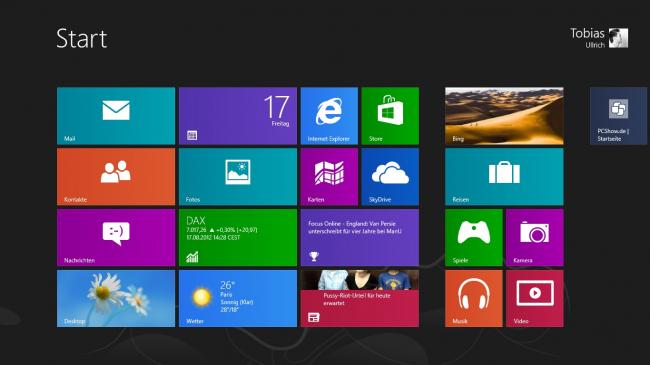Open the Bing tile with desert image

point(504,116)
